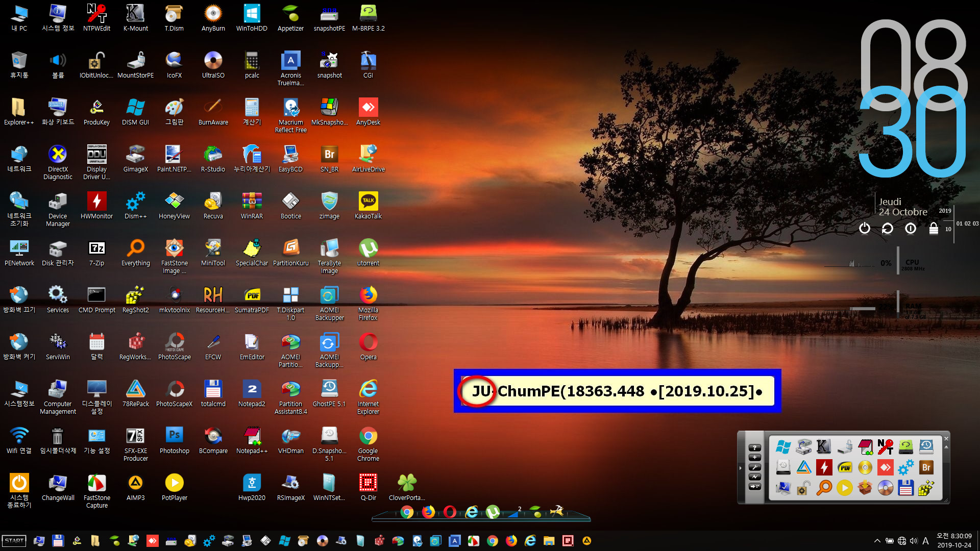Viewport: 980px width, 551px height.
Task: Open DISM GUI desktop shortcut
Action: tap(135, 112)
